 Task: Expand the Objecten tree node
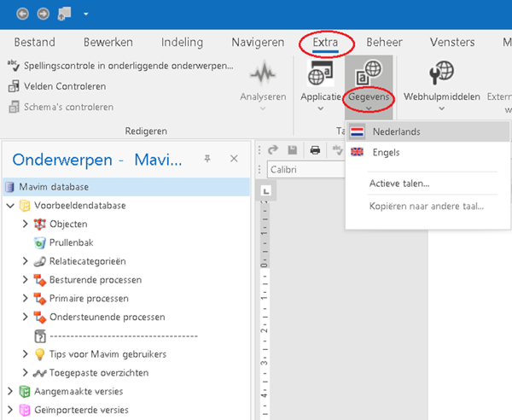click(25, 224)
